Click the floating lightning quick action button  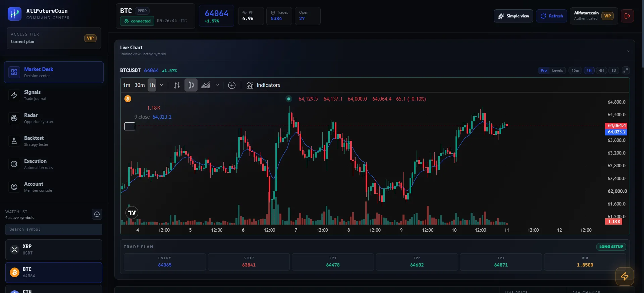click(x=625, y=276)
